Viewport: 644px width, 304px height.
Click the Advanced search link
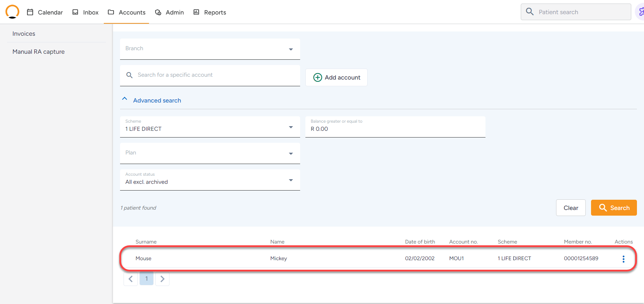(x=157, y=100)
